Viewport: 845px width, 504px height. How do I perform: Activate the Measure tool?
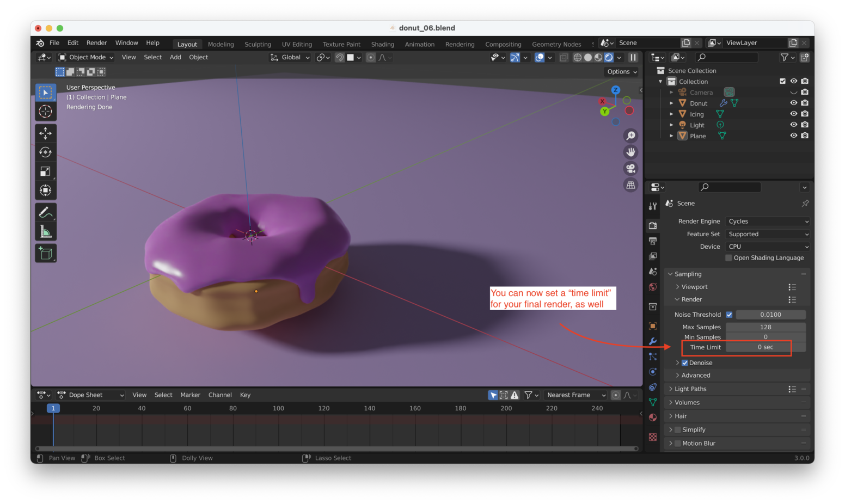(x=46, y=231)
